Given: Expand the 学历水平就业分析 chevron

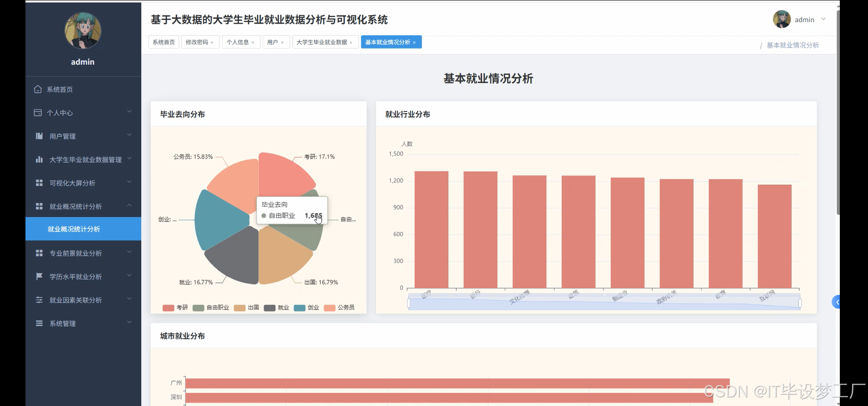Looking at the screenshot, I should click(x=130, y=275).
